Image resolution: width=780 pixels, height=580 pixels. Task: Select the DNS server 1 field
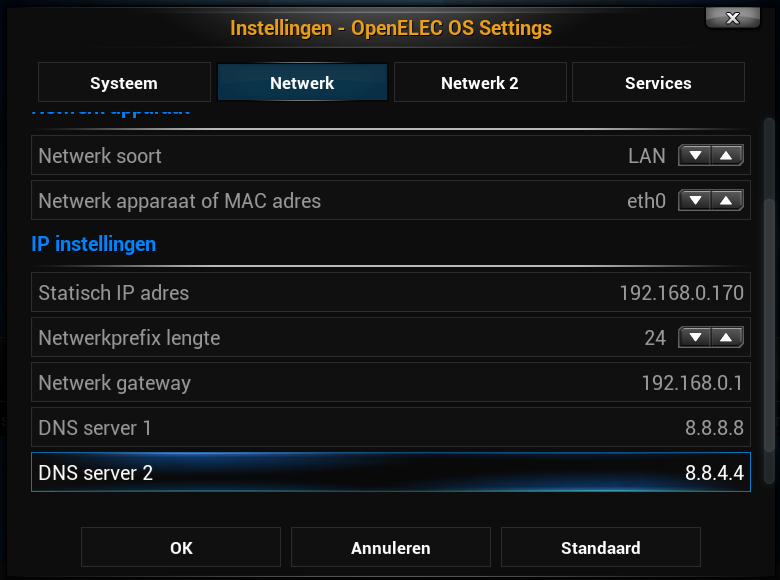[390, 428]
